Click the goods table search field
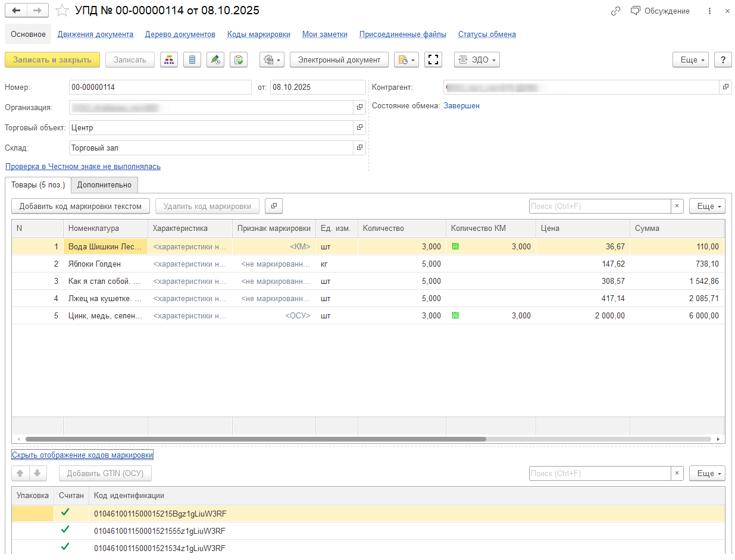Viewport: 735px width, 560px height. (x=600, y=206)
